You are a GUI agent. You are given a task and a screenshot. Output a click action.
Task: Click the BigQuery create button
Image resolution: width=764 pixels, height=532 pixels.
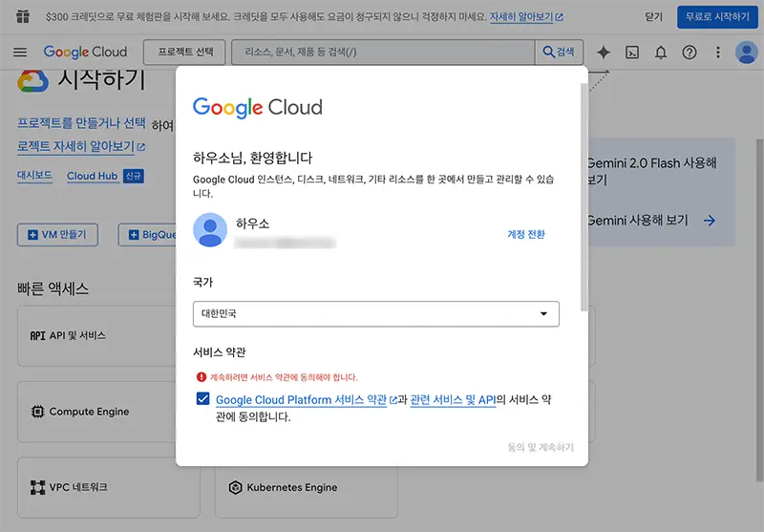tap(147, 235)
